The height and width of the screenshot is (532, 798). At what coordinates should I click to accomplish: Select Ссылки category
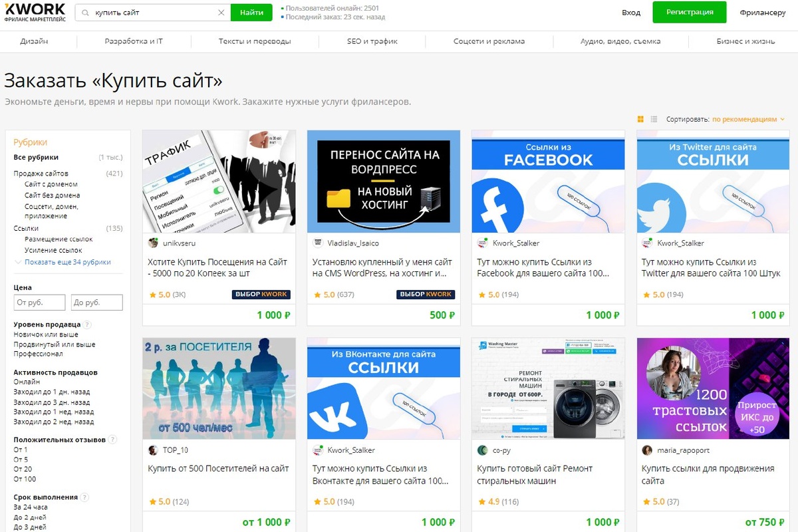(x=26, y=228)
